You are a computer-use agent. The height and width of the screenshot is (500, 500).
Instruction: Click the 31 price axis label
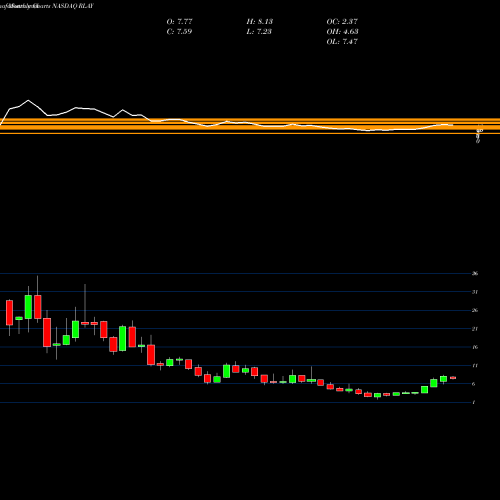coord(475,292)
